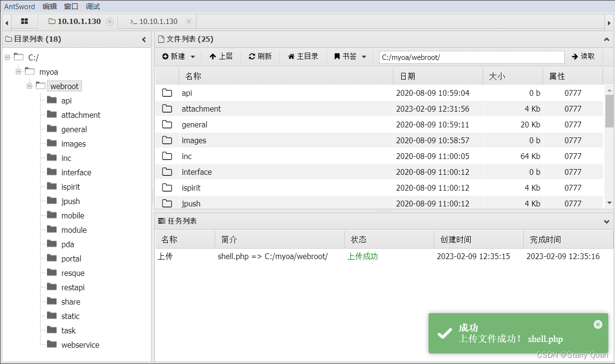This screenshot has width=615, height=364.
Task: Select the api folder in tree
Action: 66,101
